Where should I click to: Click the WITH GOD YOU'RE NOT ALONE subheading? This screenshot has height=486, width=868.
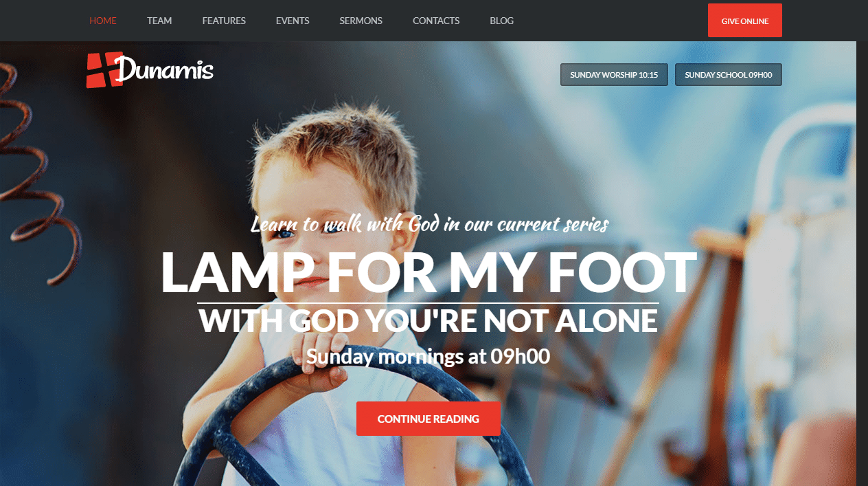tap(429, 321)
